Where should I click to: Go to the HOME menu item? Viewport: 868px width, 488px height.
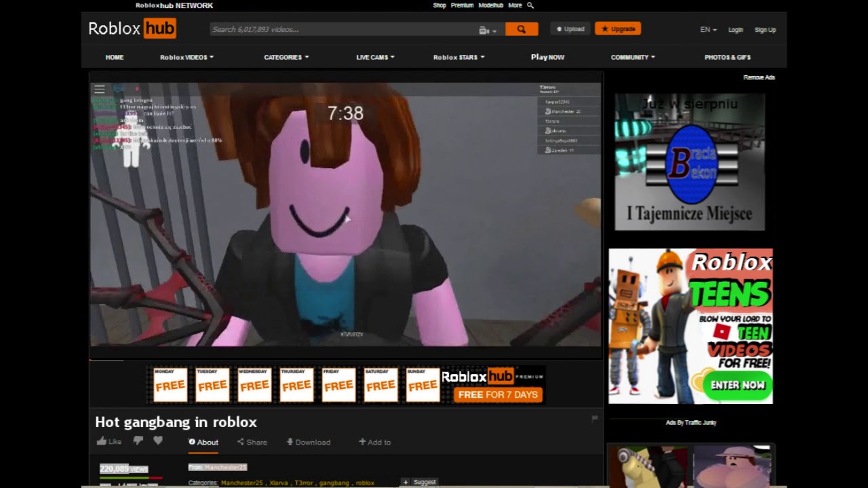tap(115, 58)
